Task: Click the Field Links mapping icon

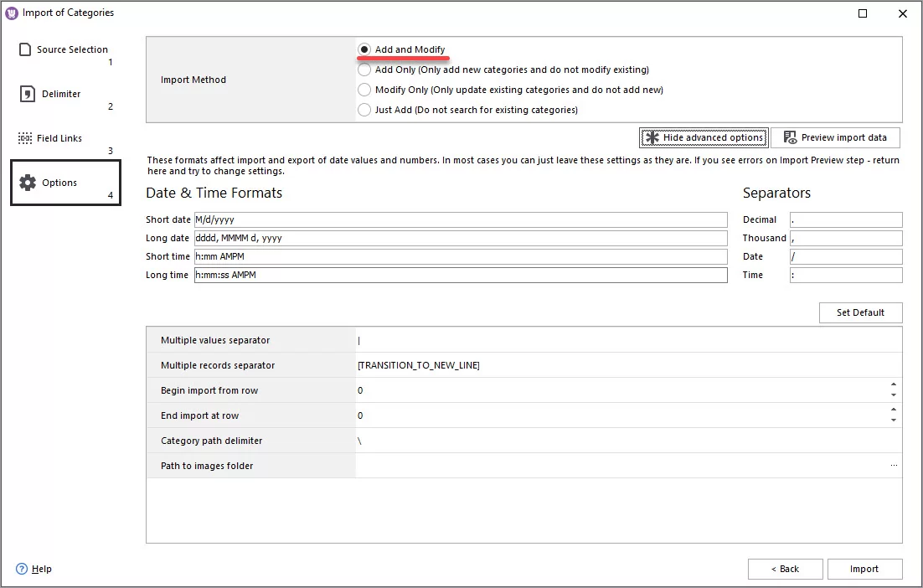Action: tap(24, 137)
